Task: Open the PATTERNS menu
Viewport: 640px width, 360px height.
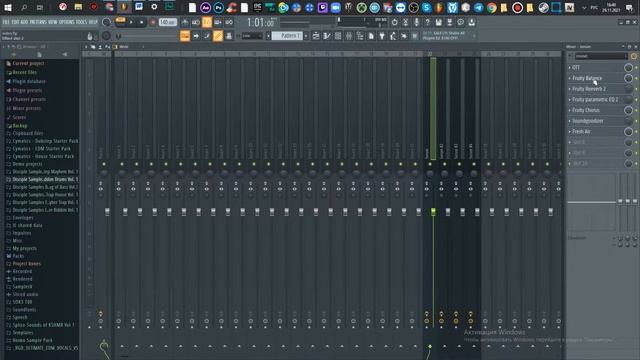Action: (38, 22)
